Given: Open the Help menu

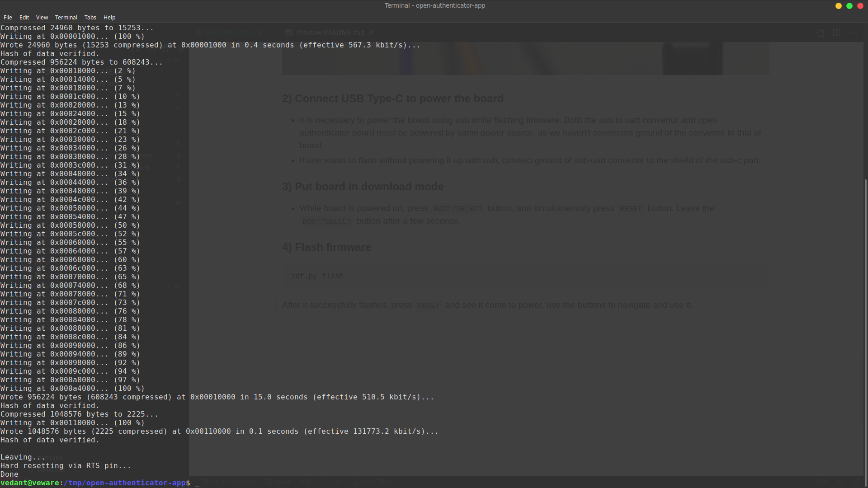Looking at the screenshot, I should coord(109,17).
